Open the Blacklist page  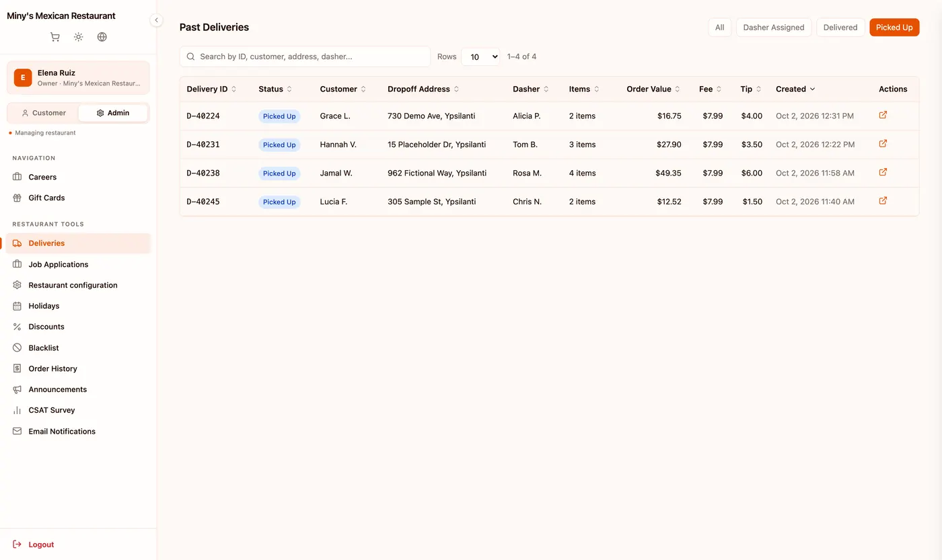tap(78, 348)
